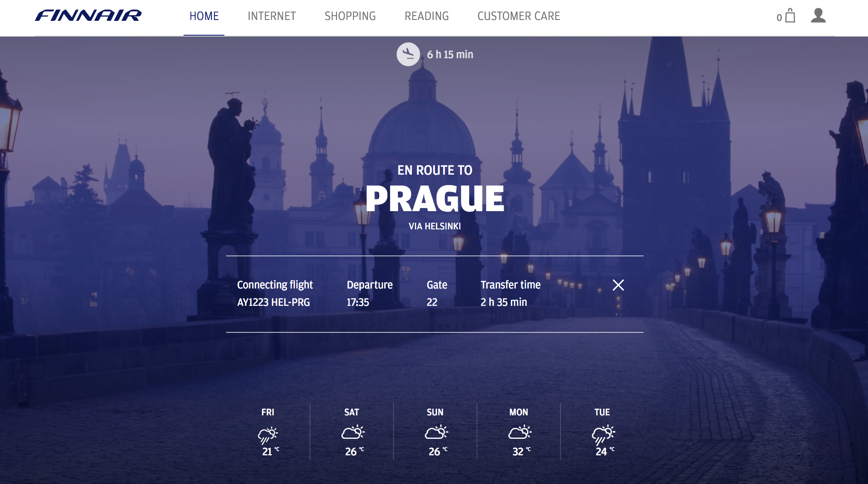This screenshot has height=484, width=868.
Task: Open the INTERNET tab
Action: (x=271, y=16)
